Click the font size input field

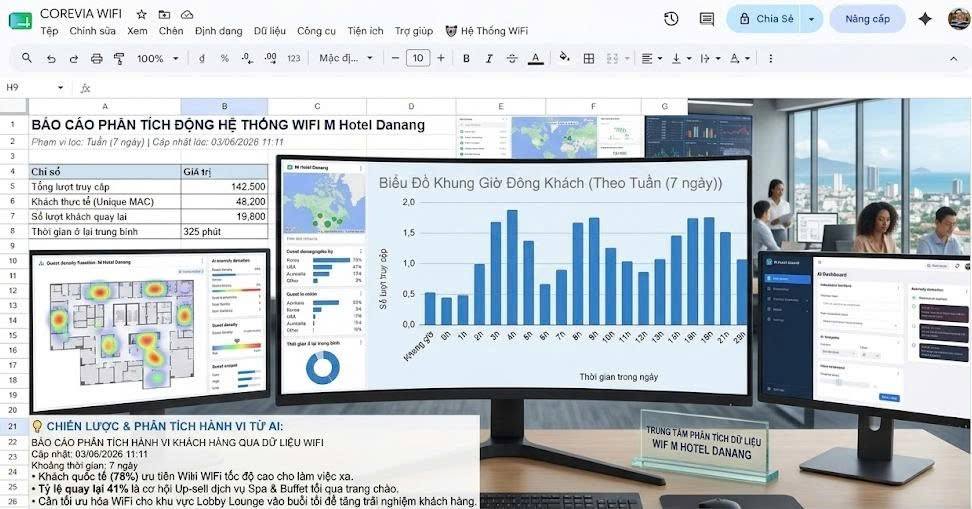(418, 58)
